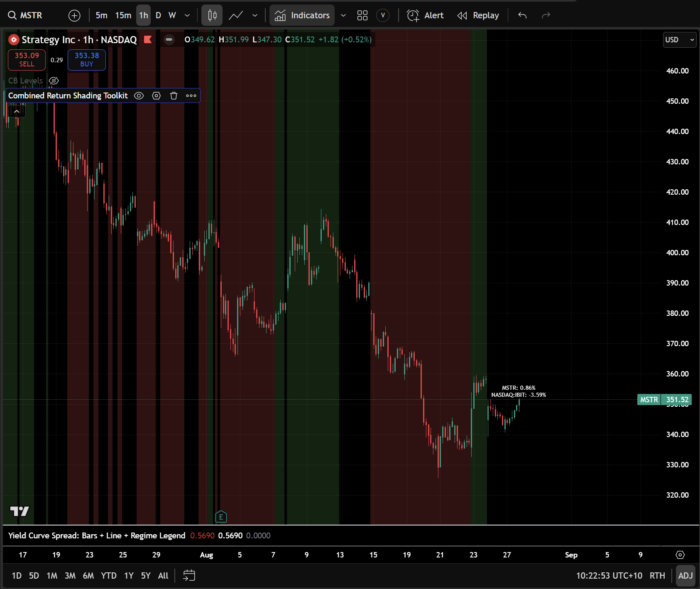Image resolution: width=700 pixels, height=589 pixels.
Task: Open the layout grid selector
Action: pyautogui.click(x=362, y=15)
